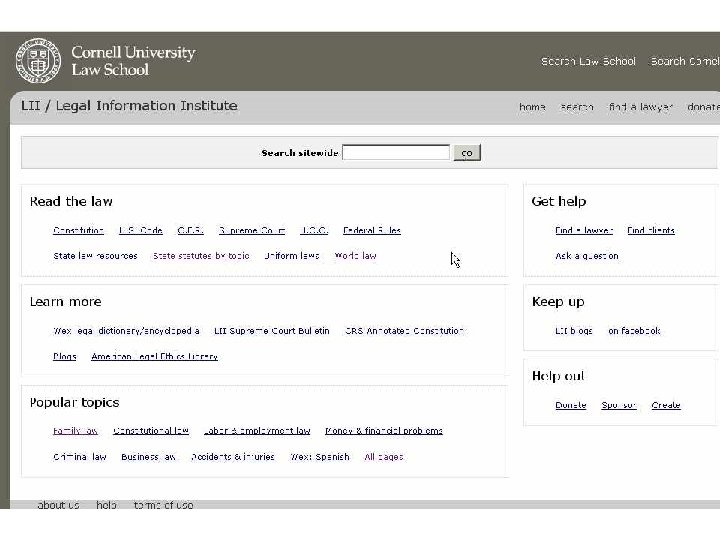720x540 pixels.
Task: Open the Constitution link
Action: pos(78,230)
